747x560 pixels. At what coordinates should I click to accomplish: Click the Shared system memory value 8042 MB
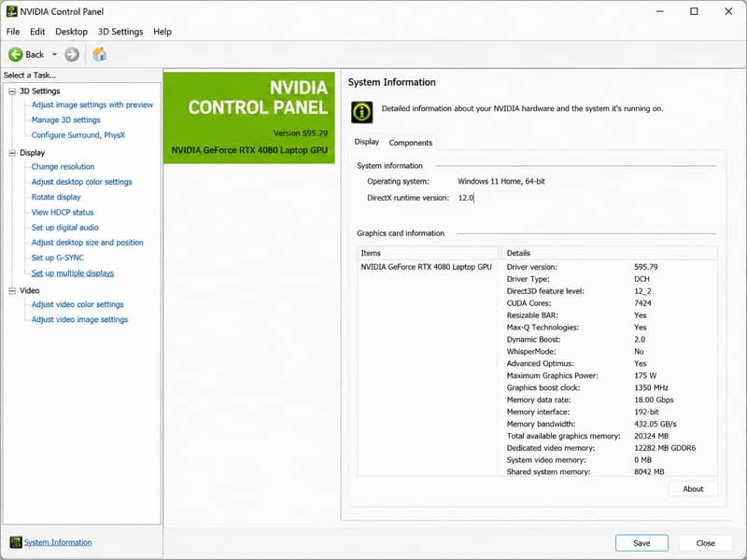(649, 472)
